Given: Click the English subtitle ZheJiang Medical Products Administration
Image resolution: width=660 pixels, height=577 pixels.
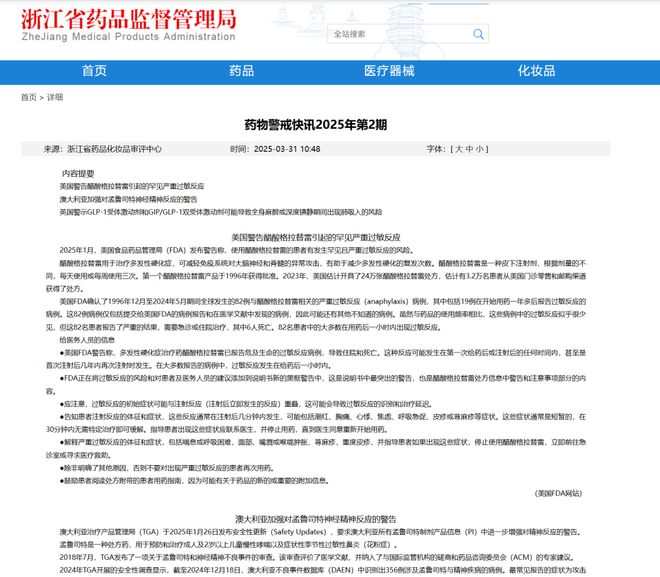Looking at the screenshot, I should click(x=128, y=37).
